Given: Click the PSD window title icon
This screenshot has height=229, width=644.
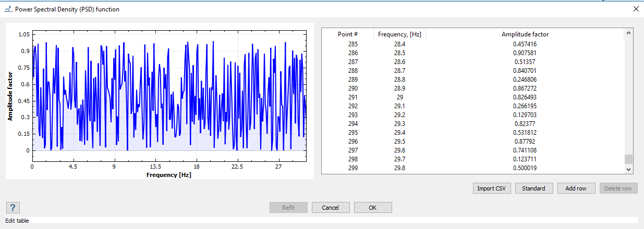Looking at the screenshot, I should pyautogui.click(x=8, y=9).
